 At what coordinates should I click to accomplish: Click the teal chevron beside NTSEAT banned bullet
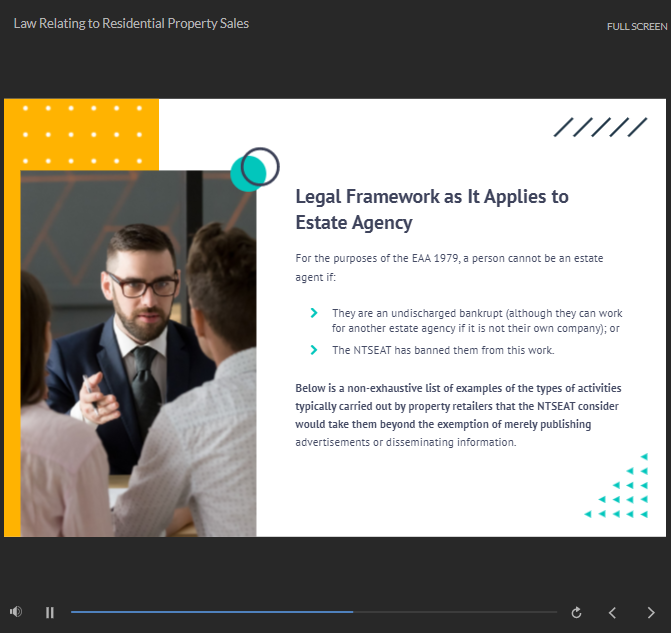tap(314, 350)
